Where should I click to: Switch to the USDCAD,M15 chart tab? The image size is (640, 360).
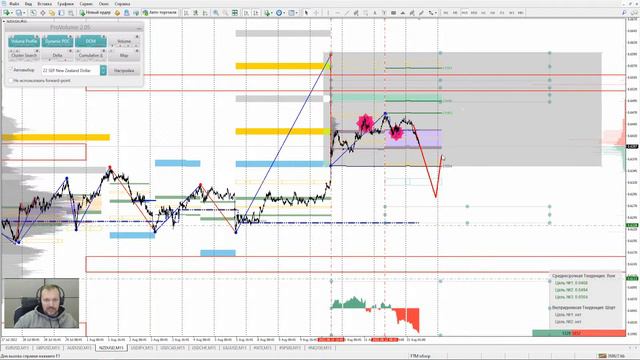tap(172, 348)
